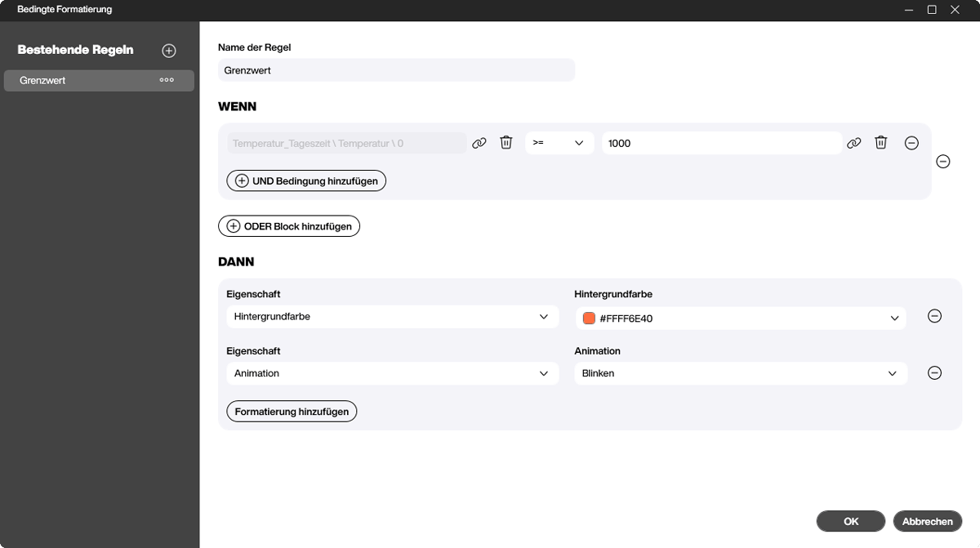Add a new rule with the plus icon
This screenshot has height=548, width=980.
coord(168,50)
